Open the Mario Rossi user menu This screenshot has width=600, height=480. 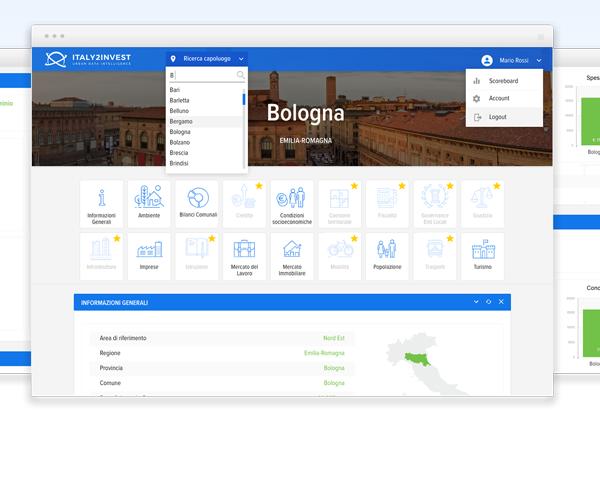click(511, 60)
